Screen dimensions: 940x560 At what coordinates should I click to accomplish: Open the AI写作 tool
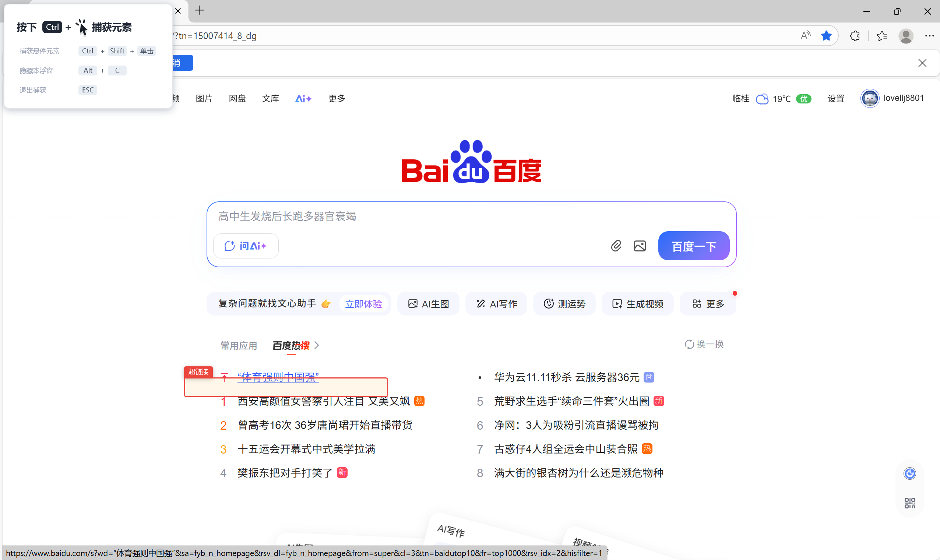(497, 304)
